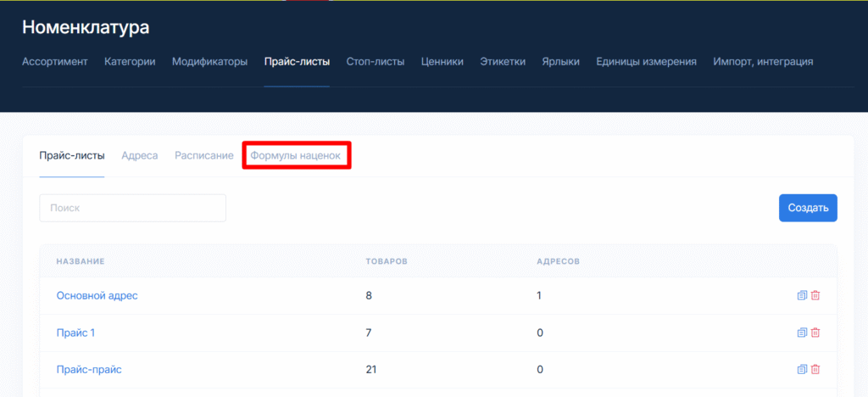Open the Категории menu item
Image resolution: width=868 pixels, height=397 pixels.
click(130, 61)
